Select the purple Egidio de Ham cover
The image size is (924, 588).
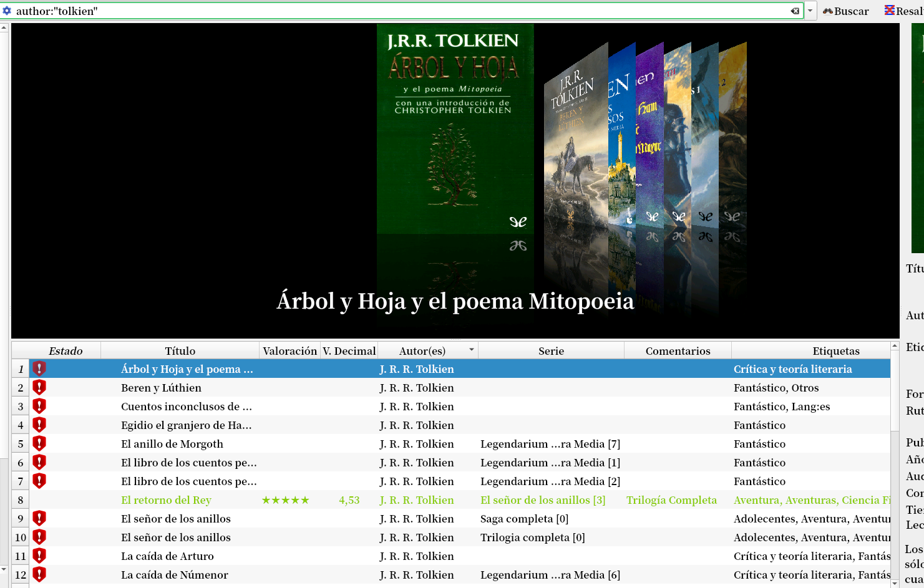pos(649,134)
